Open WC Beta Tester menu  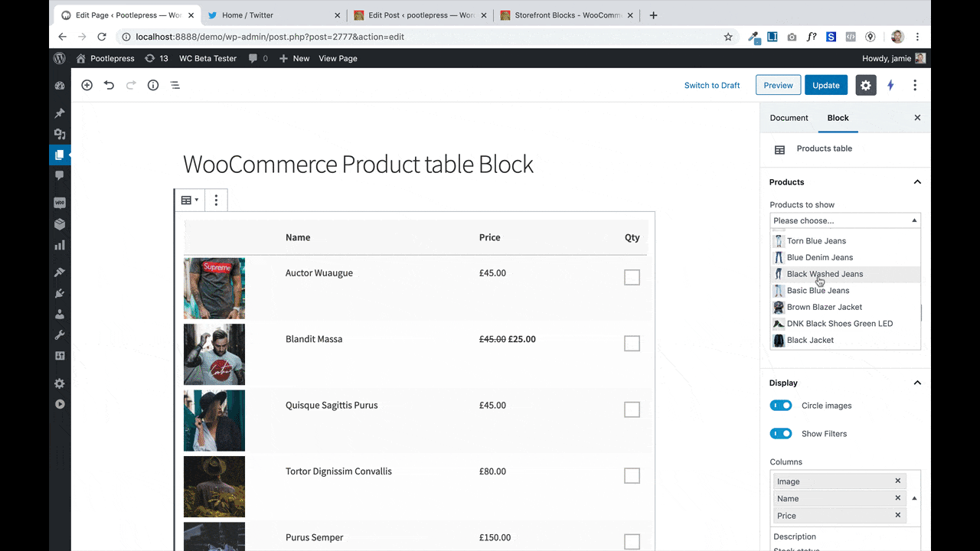[207, 58]
